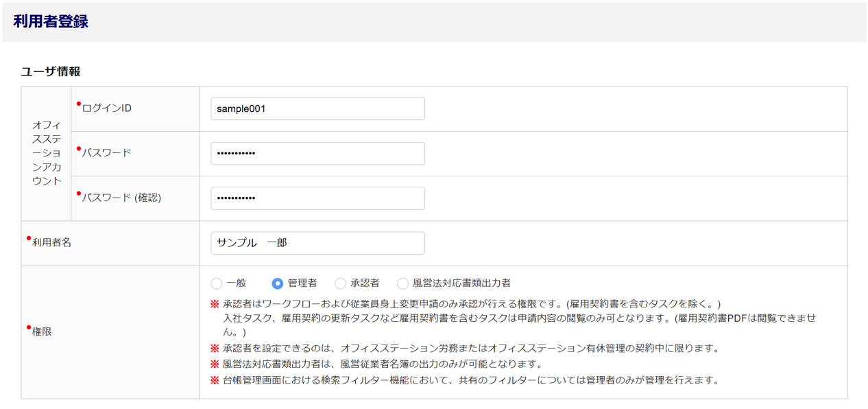868x409 pixels.
Task: Click the ログインID field label
Action: click(x=106, y=108)
